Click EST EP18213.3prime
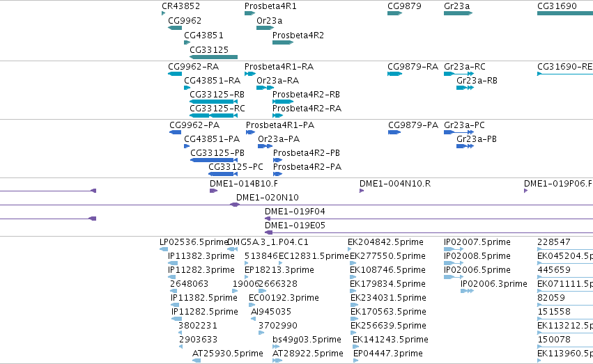Viewport: 593px width, 364px height. [x=279, y=270]
